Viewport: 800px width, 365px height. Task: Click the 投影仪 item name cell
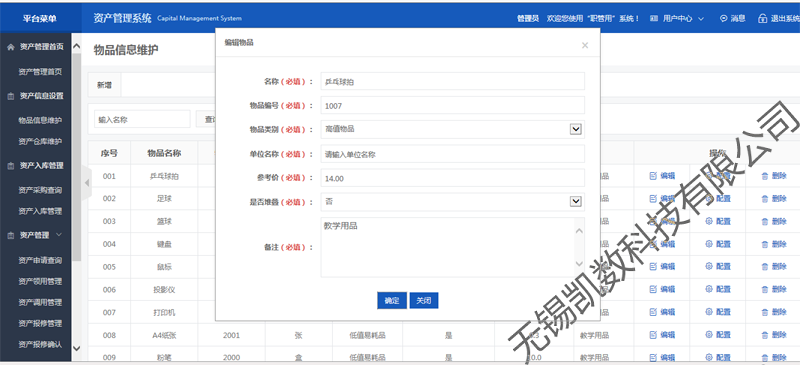pos(164,289)
